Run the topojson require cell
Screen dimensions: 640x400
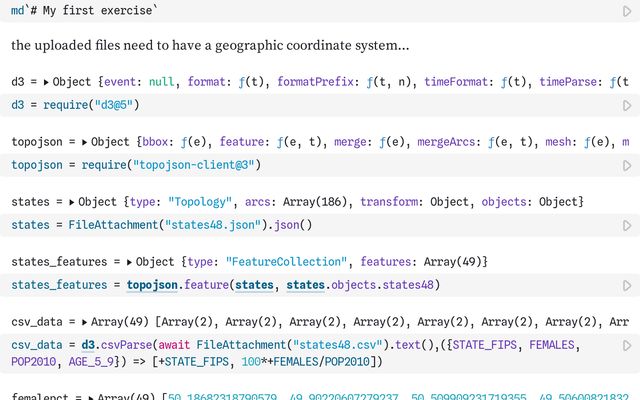627,165
